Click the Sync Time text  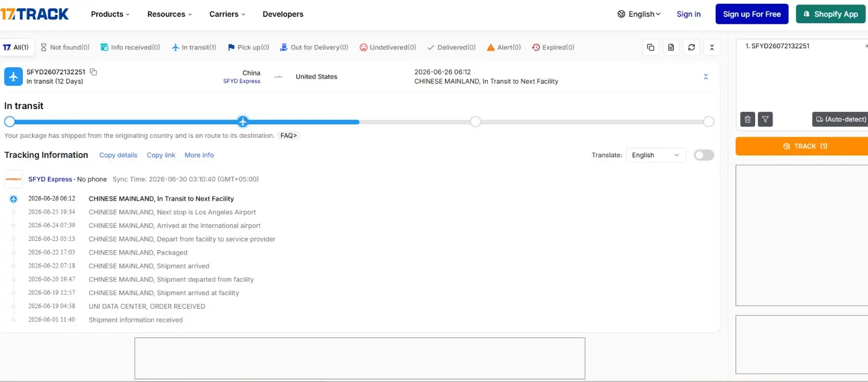(186, 179)
